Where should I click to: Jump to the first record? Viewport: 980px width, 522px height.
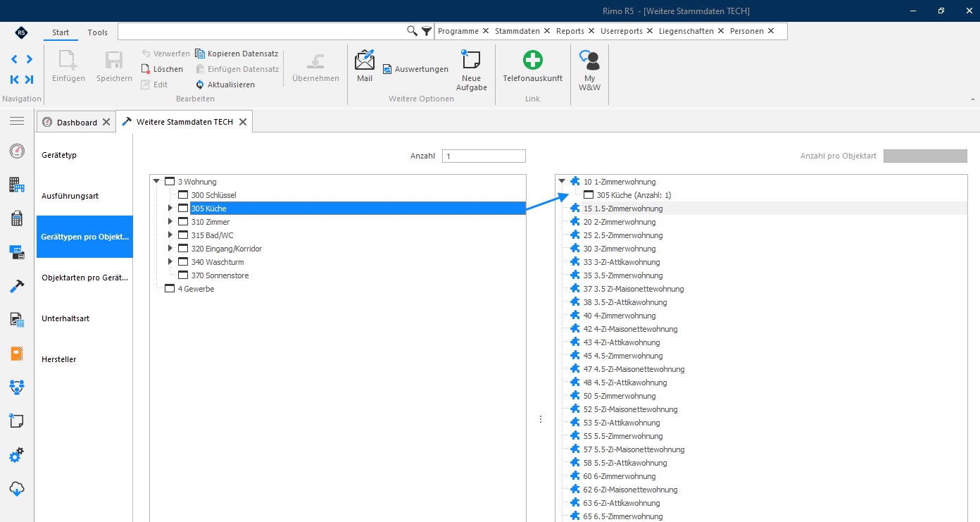pyautogui.click(x=14, y=80)
